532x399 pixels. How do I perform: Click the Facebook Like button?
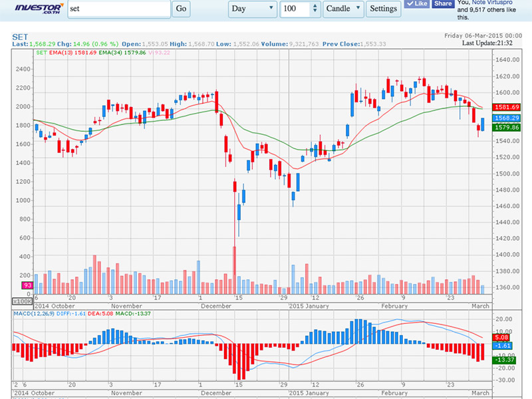tap(417, 3)
